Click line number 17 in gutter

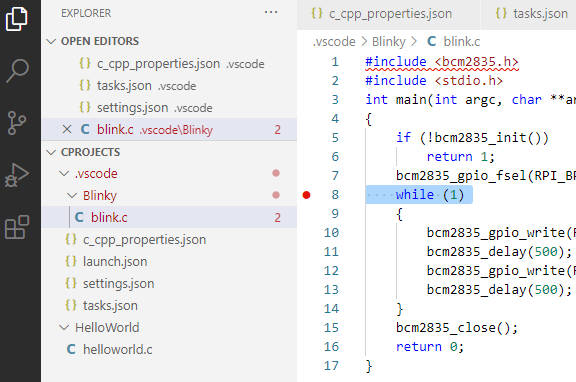click(x=331, y=366)
